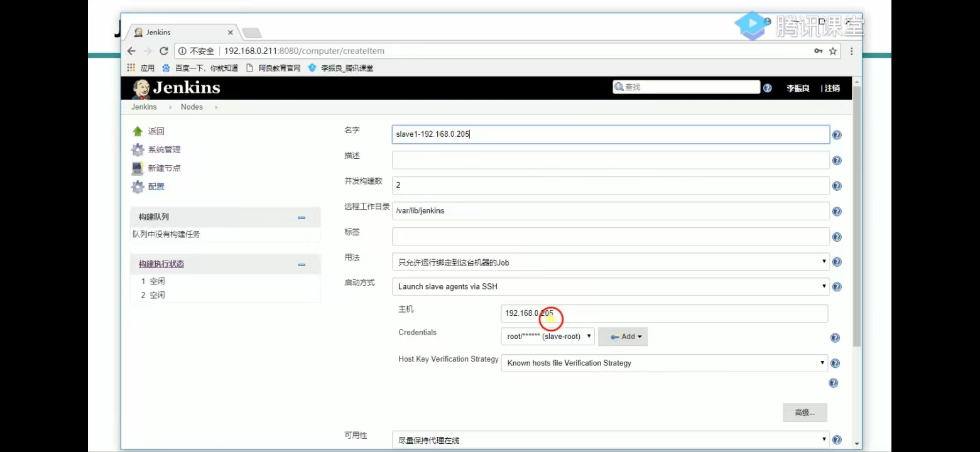The width and height of the screenshot is (980, 452).
Task: Open the Nodes breadcrumb dropdown arrow
Action: 216,107
